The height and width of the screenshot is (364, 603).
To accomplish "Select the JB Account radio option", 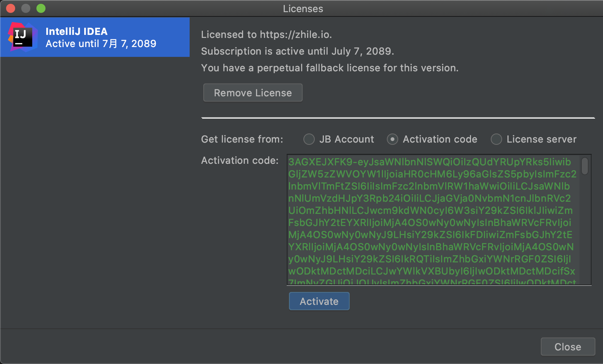I will (x=309, y=140).
